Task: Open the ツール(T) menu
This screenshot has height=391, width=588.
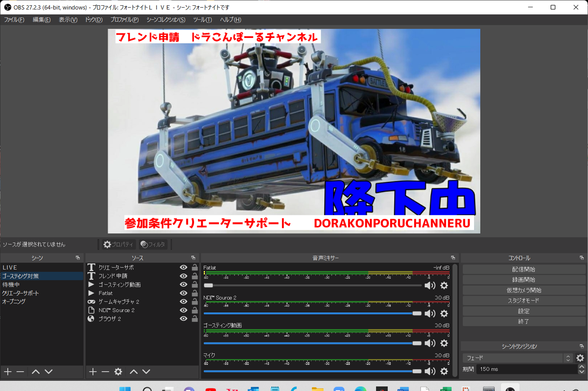Action: click(x=203, y=20)
